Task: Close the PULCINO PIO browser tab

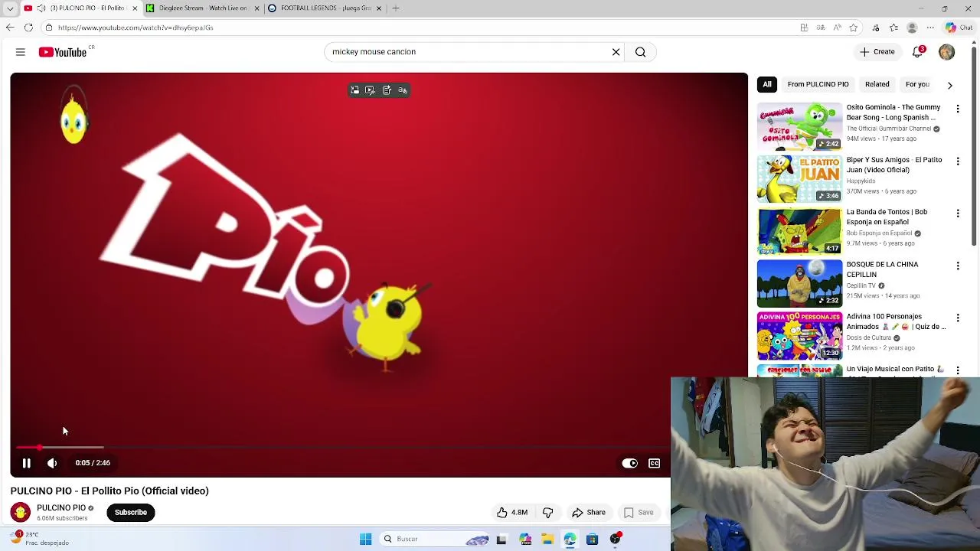Action: (135, 8)
